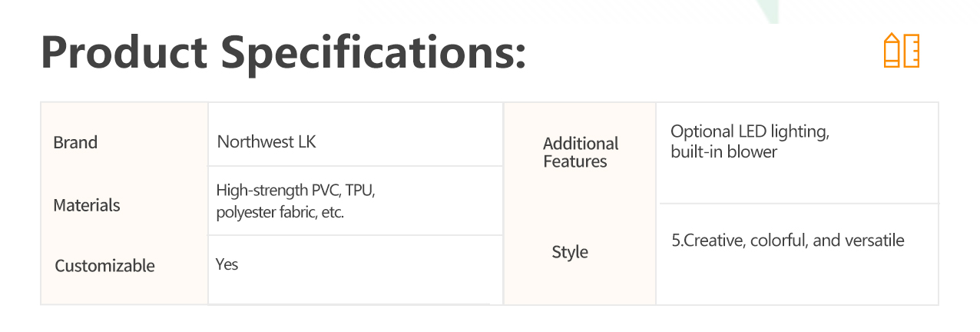Click the built-in blower text
This screenshot has width=980, height=332.
[723, 152]
